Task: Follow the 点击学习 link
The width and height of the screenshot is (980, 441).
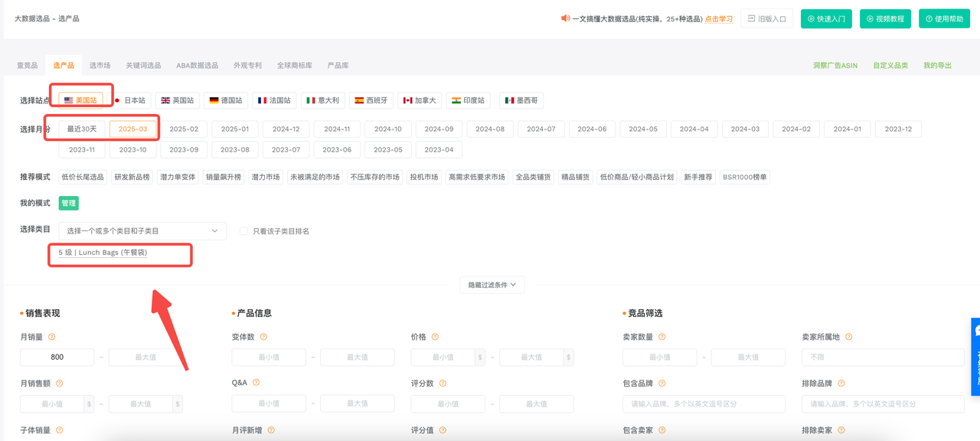Action: [x=718, y=19]
